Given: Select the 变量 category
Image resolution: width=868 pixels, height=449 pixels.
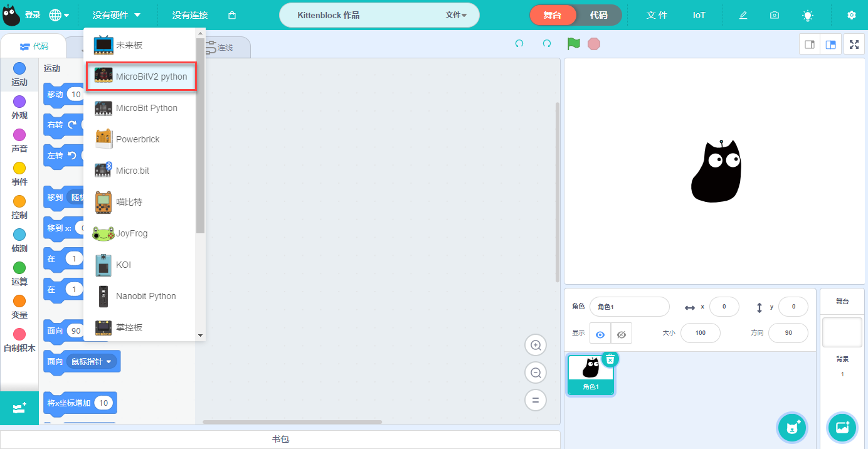Looking at the screenshot, I should 19,307.
